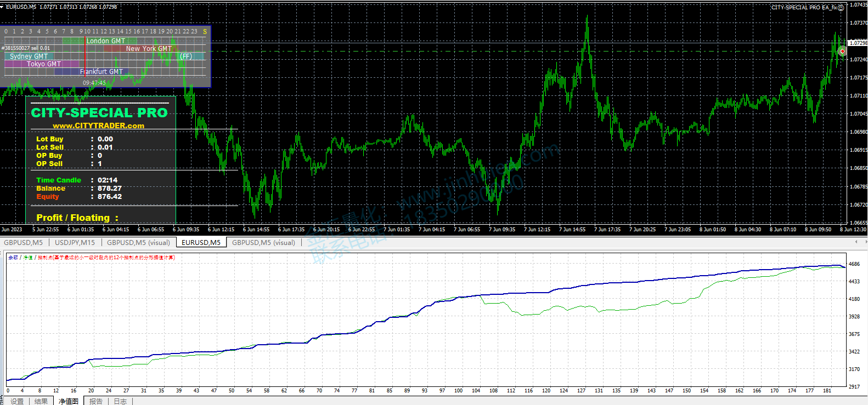The width and height of the screenshot is (868, 405).
Task: Click the Lot Sell row
Action: [x=75, y=147]
